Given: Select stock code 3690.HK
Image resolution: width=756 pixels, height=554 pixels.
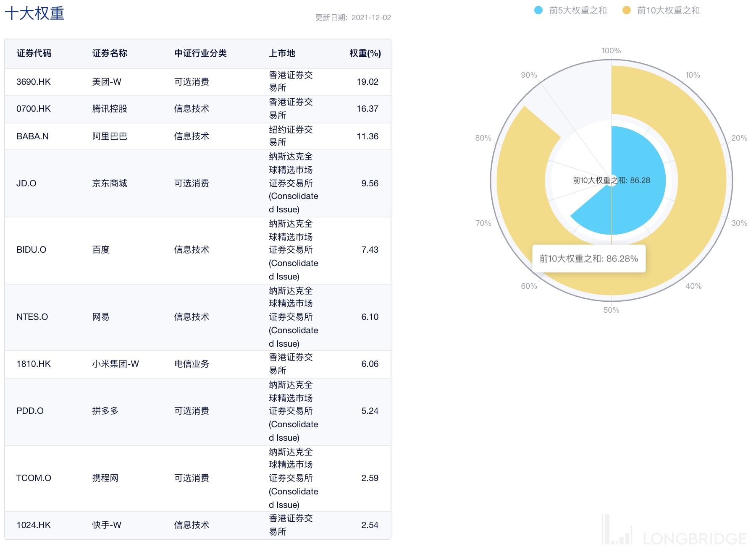Looking at the screenshot, I should (x=34, y=82).
